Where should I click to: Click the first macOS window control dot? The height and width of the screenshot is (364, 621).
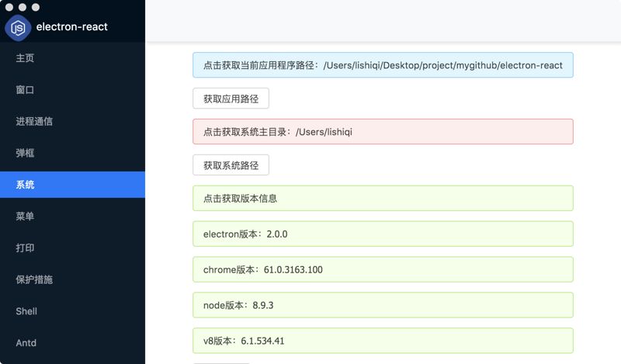coord(9,7)
